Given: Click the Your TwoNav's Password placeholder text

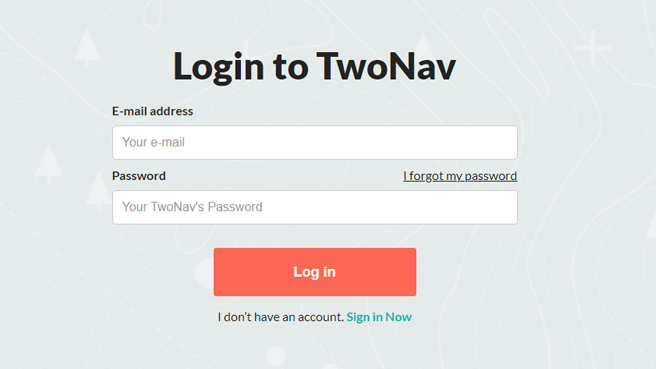Looking at the screenshot, I should coord(192,207).
